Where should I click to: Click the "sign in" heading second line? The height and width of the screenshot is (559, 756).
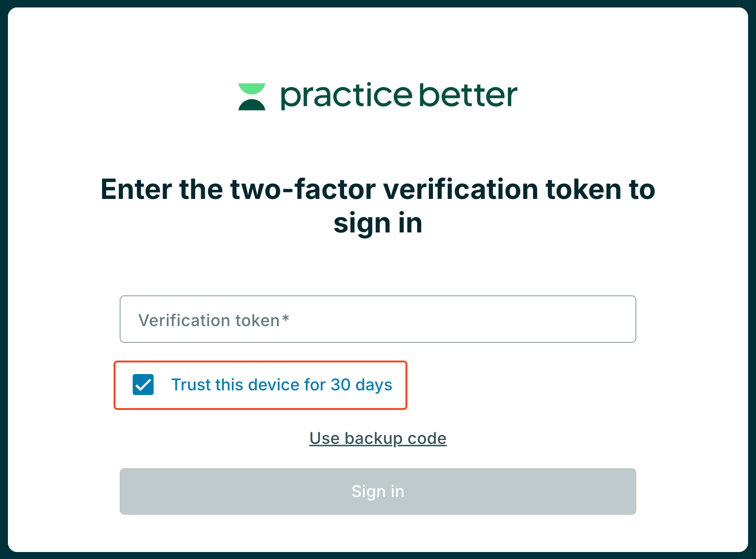pos(378,224)
